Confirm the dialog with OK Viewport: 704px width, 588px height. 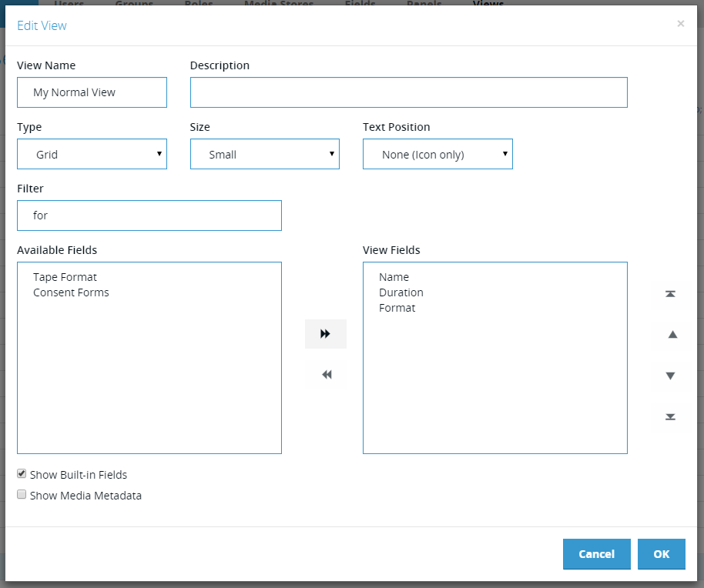[x=662, y=554]
